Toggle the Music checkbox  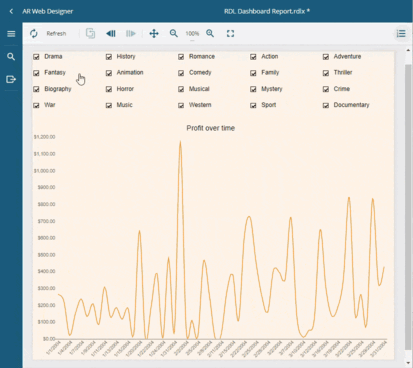(109, 105)
